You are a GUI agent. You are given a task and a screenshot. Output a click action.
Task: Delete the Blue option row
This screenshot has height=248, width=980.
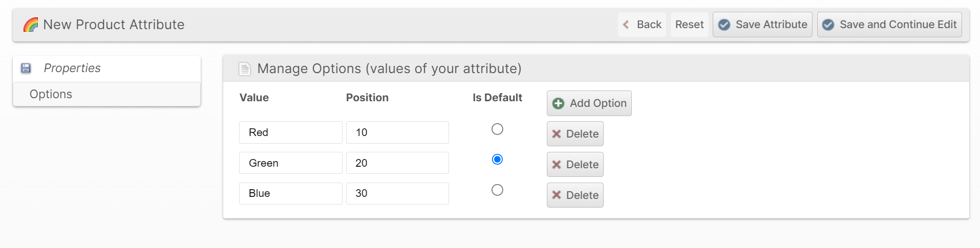coord(575,195)
